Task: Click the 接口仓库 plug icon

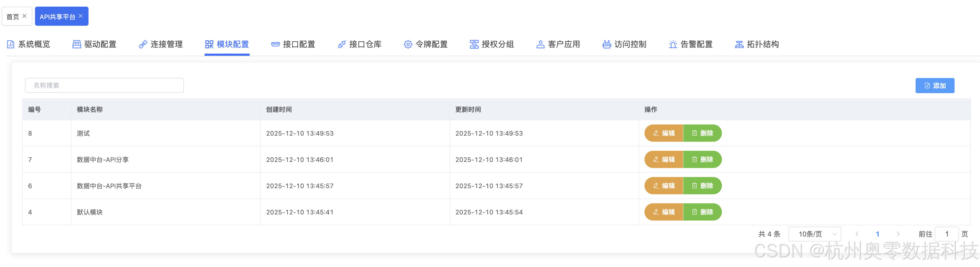Action: tap(342, 44)
